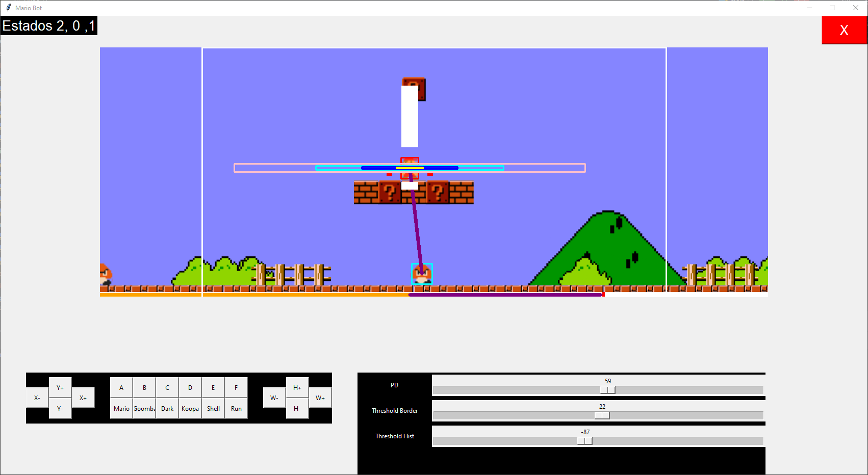Screen dimensions: 868x475
Task: Click the A button
Action: click(121, 388)
